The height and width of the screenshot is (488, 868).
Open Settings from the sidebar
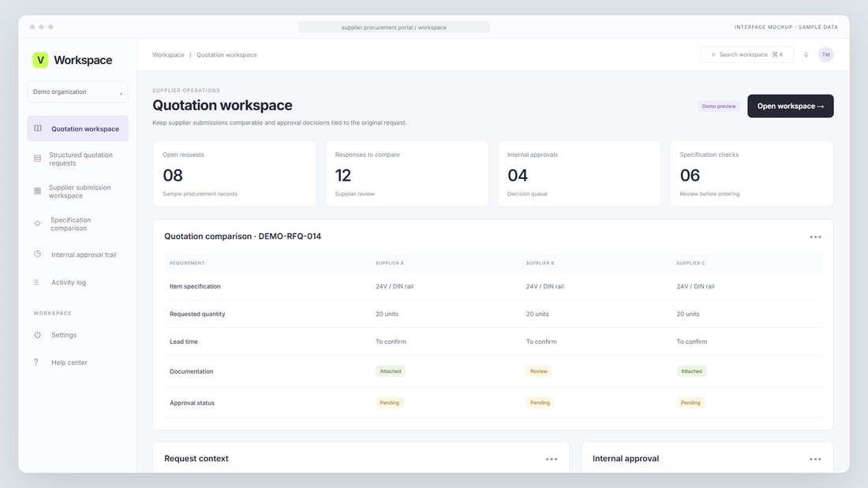click(77, 335)
